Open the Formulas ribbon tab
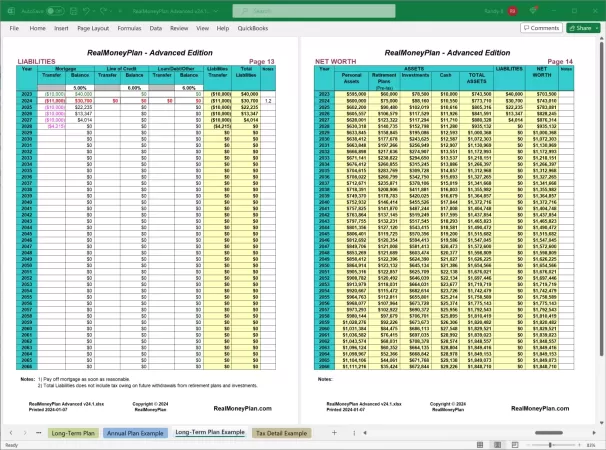This screenshot has height=450, width=606. tap(129, 28)
